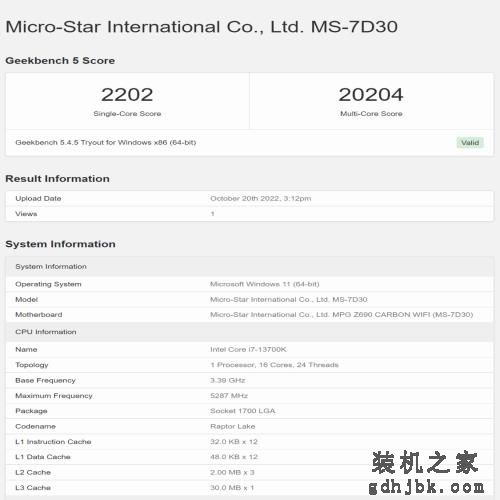Click the Model row label
Screen dimensions: 500x500
27,299
